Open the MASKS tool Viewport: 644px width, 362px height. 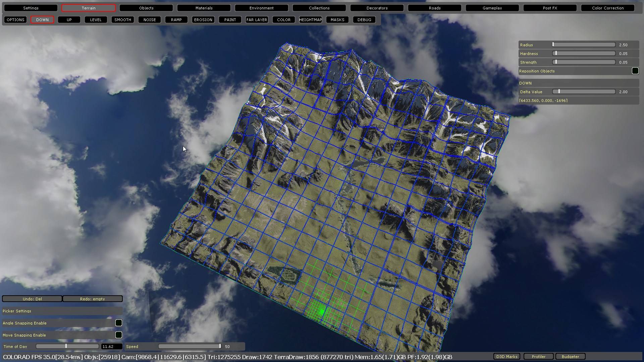(x=337, y=20)
